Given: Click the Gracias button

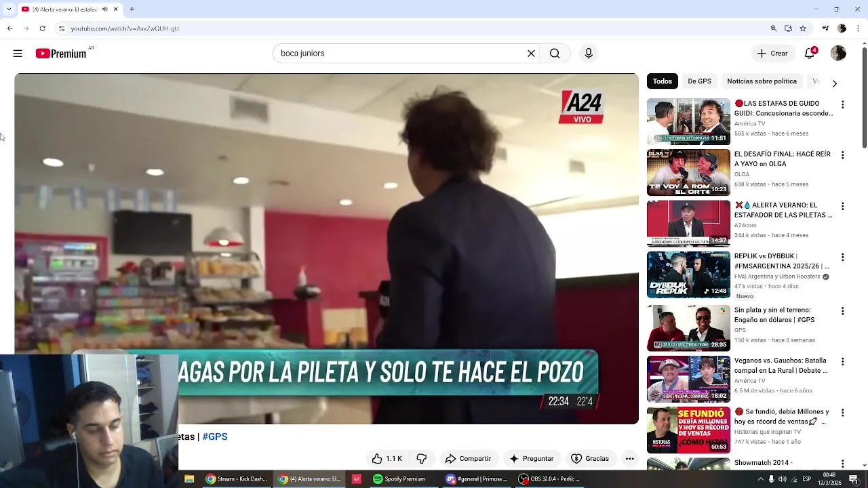Looking at the screenshot, I should click(x=589, y=459).
